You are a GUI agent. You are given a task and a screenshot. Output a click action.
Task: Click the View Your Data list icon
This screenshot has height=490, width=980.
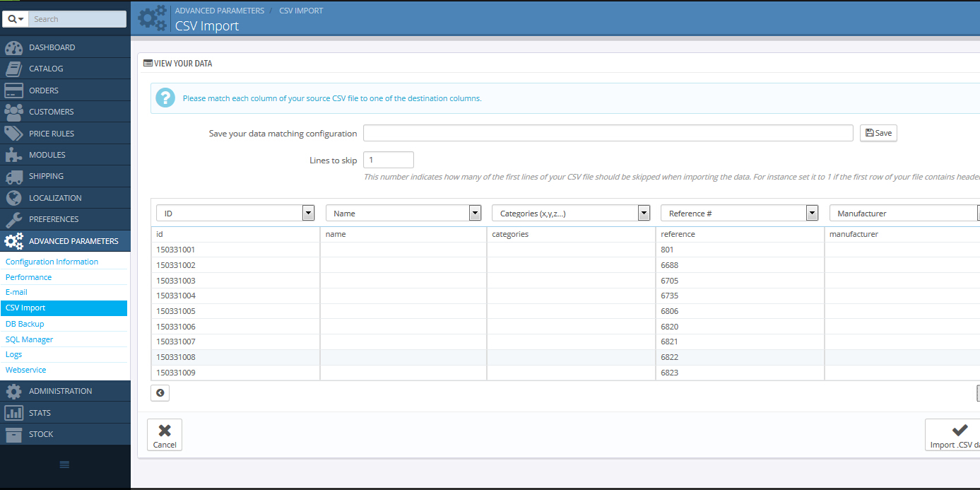point(148,63)
